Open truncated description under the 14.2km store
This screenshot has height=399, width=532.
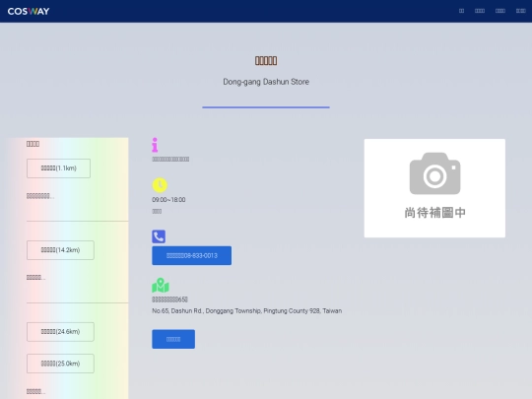pyautogui.click(x=36, y=278)
